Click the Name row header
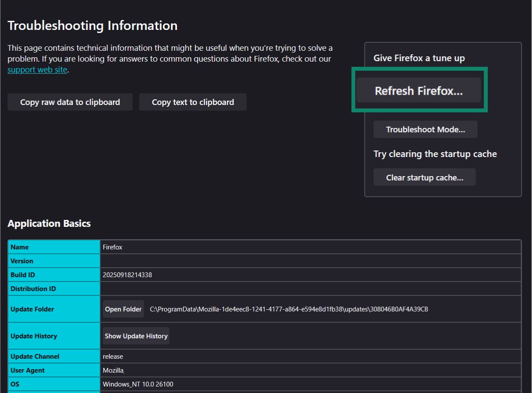This screenshot has width=532, height=393. point(20,247)
